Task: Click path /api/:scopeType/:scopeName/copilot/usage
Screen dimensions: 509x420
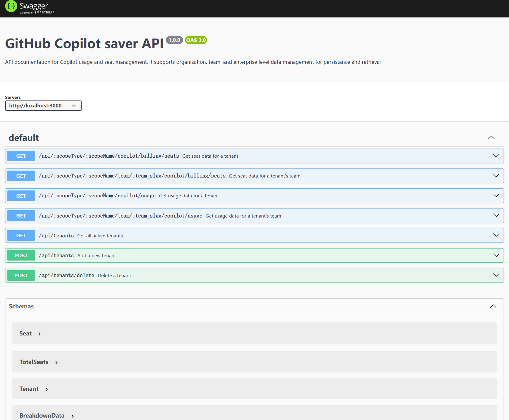Action: [x=97, y=196]
